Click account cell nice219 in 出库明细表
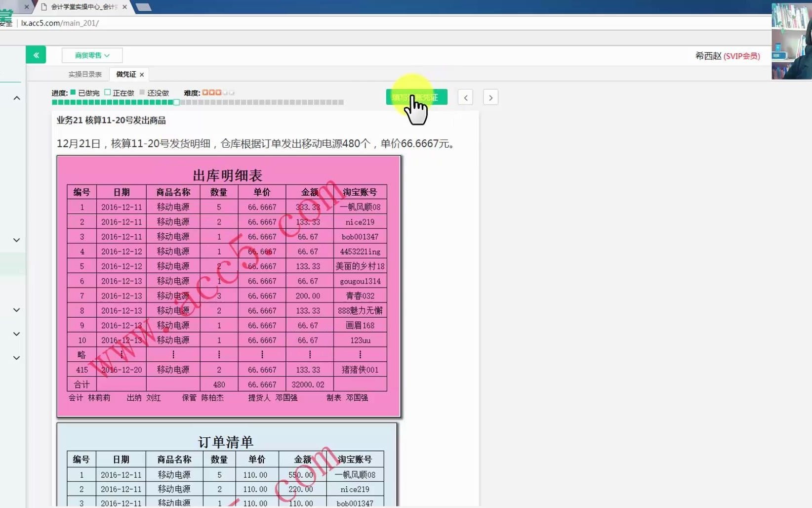The image size is (812, 508). [x=360, y=222]
